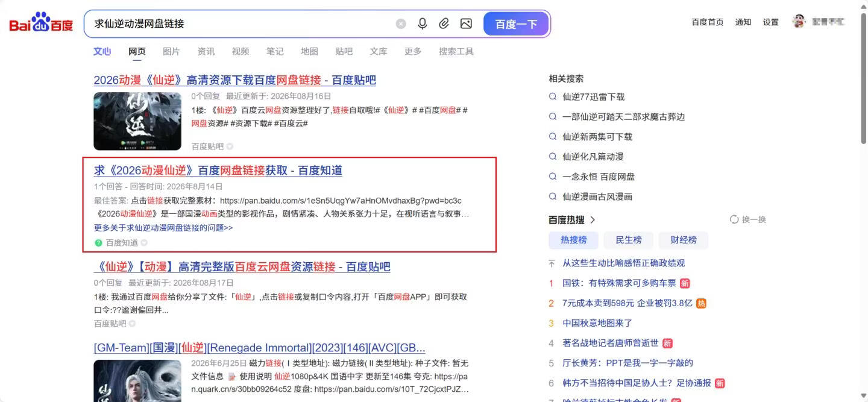Search related 仙逆漫画古风漫画
Image resolution: width=868 pixels, height=402 pixels.
[x=597, y=196]
